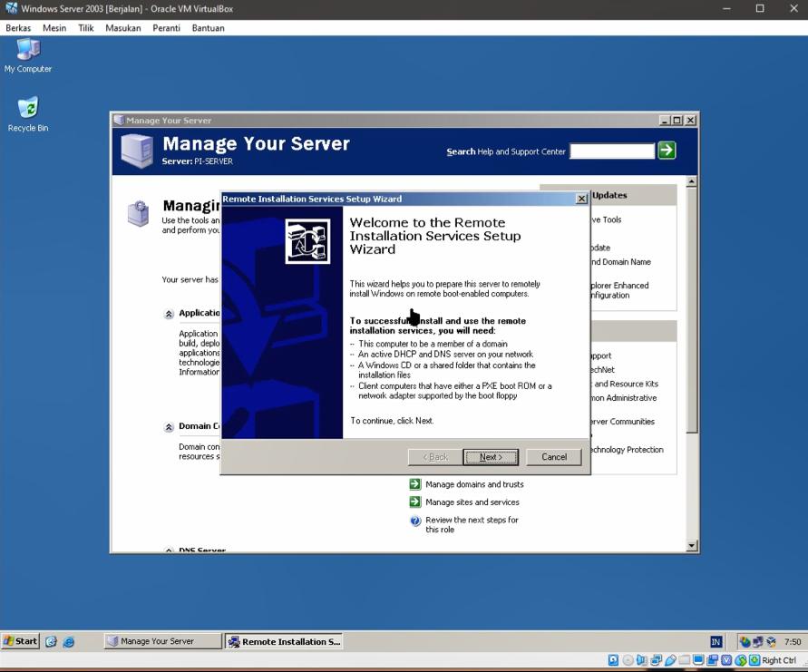Select the Recycle Bin desktop icon
Screen dimensions: 808x672
[x=28, y=114]
